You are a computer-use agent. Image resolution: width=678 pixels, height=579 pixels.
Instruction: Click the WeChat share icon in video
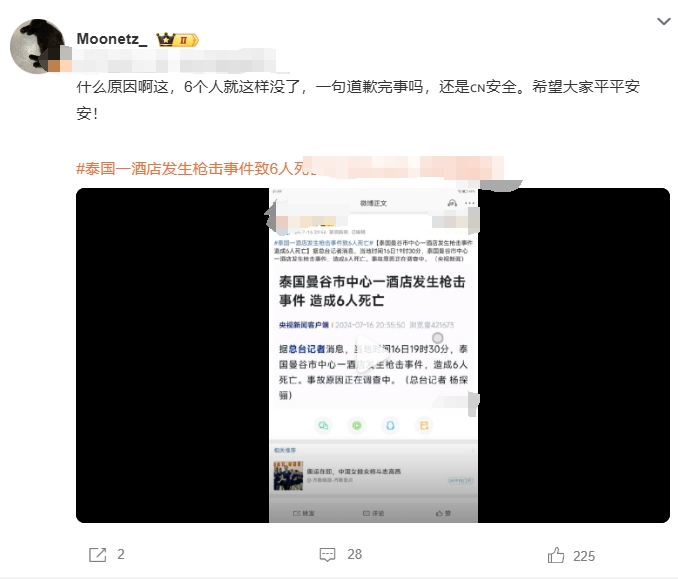click(x=323, y=425)
